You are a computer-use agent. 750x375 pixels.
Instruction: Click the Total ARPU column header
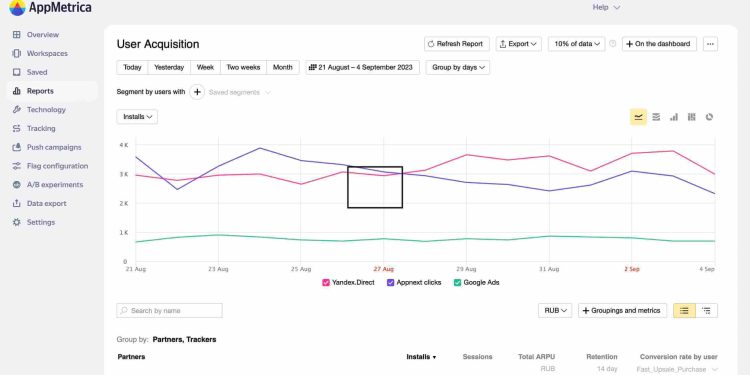coord(537,357)
